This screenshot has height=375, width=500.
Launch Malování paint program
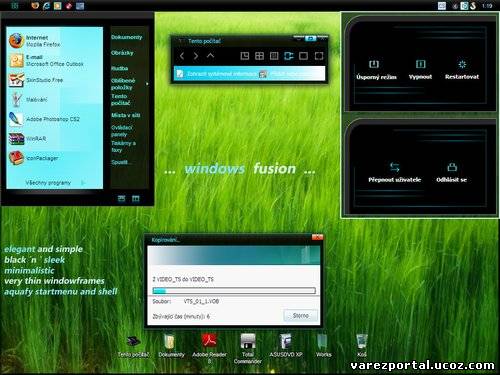[x=28, y=99]
